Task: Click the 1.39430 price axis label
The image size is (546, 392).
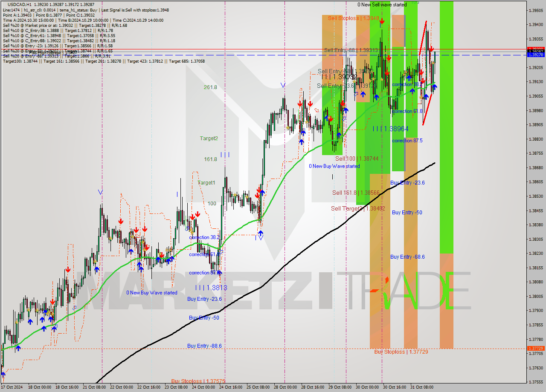Action: (x=535, y=25)
